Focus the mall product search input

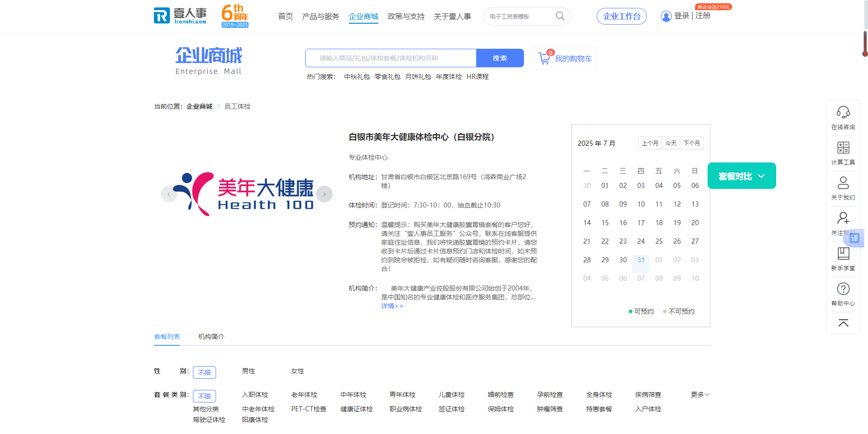click(x=391, y=58)
